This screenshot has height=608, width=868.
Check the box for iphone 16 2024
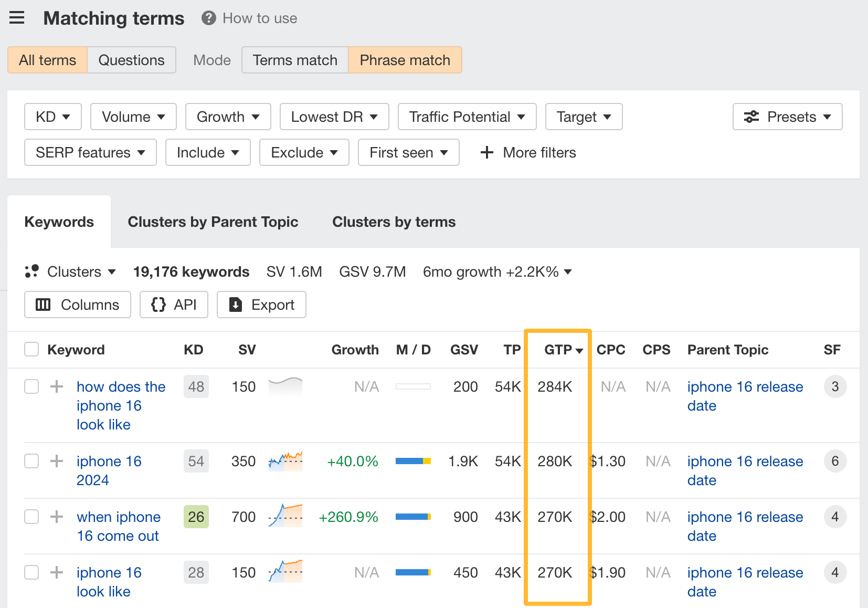(32, 461)
